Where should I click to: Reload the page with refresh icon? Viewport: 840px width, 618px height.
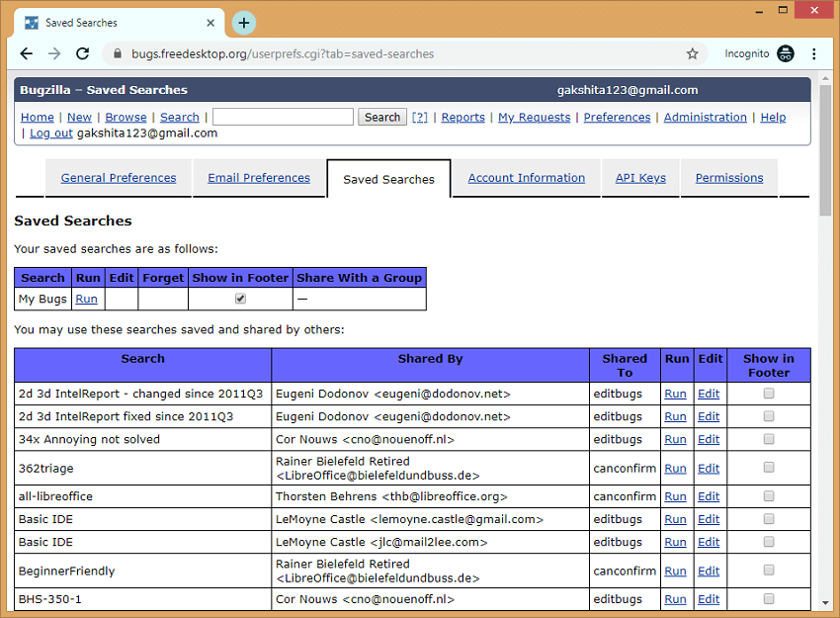82,53
